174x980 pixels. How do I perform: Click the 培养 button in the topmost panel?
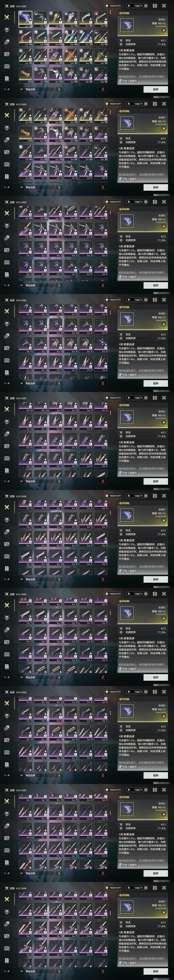click(x=155, y=89)
